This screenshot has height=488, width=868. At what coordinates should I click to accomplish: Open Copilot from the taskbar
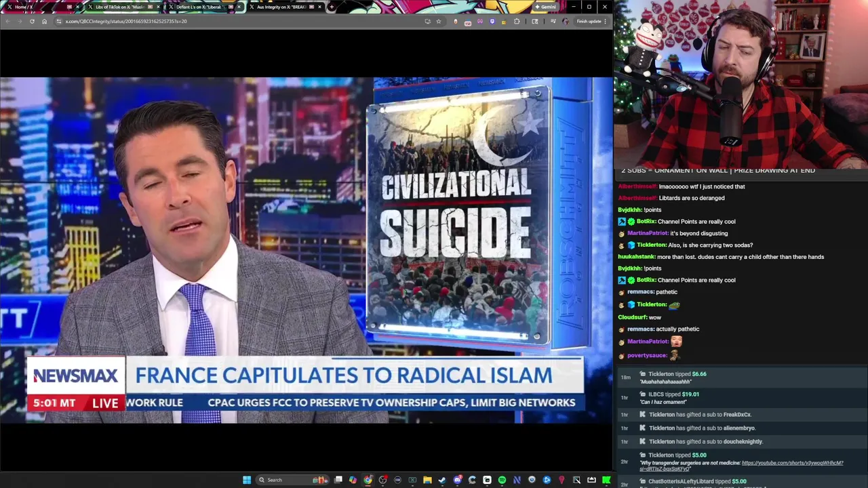(x=353, y=480)
